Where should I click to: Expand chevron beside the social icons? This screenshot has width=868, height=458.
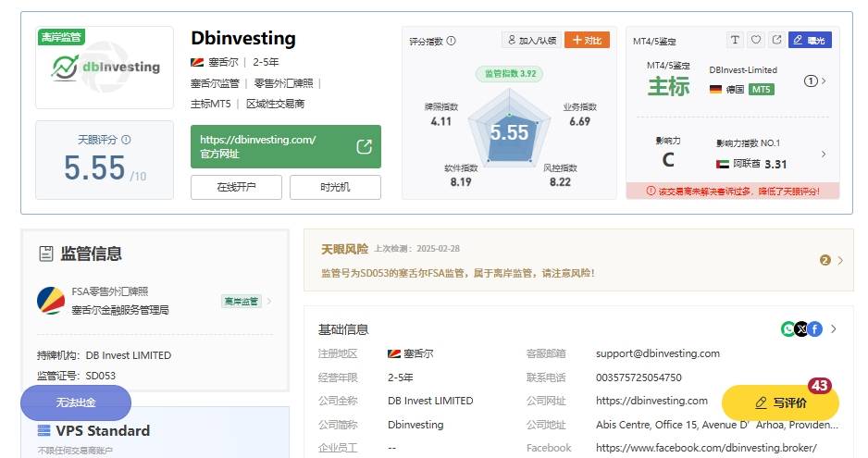click(834, 329)
